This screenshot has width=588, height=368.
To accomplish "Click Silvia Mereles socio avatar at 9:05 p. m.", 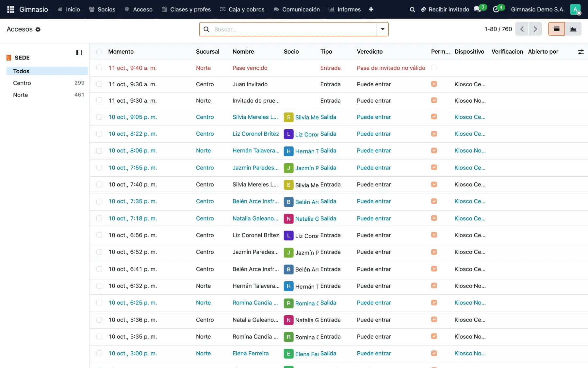I will [x=288, y=117].
